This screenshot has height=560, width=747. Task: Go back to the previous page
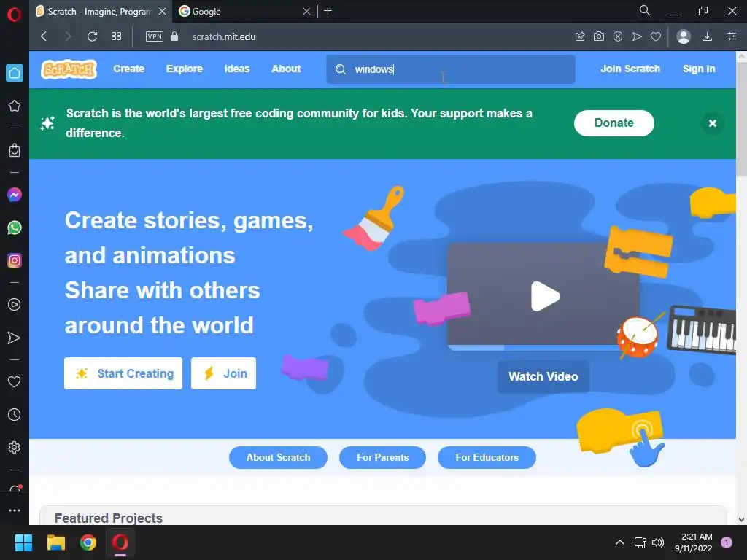pos(44,36)
